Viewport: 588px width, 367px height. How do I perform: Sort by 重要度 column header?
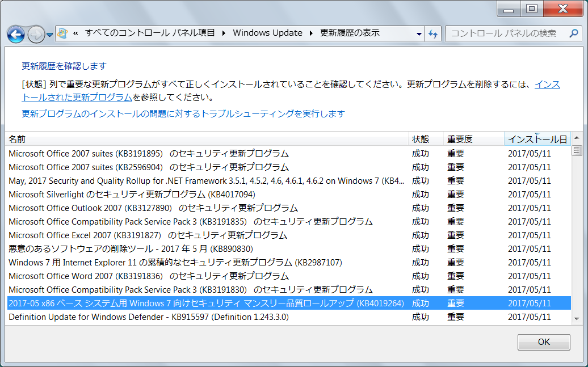click(x=474, y=139)
